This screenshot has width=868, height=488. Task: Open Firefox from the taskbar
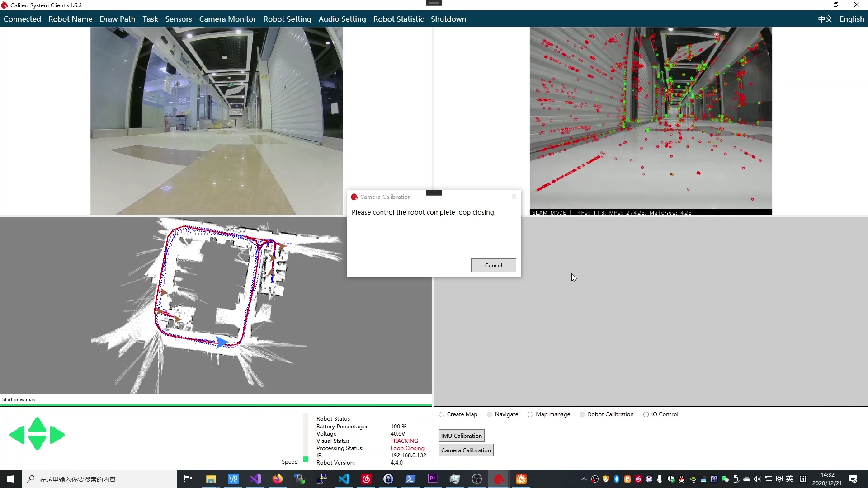click(x=277, y=479)
